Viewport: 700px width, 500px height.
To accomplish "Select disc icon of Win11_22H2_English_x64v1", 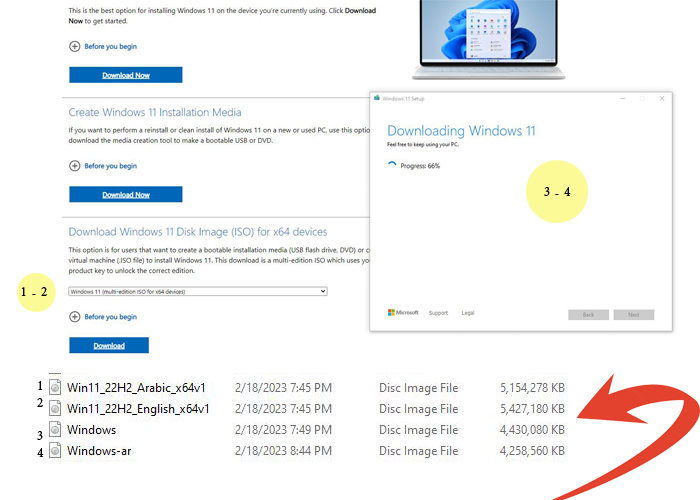I will [55, 408].
